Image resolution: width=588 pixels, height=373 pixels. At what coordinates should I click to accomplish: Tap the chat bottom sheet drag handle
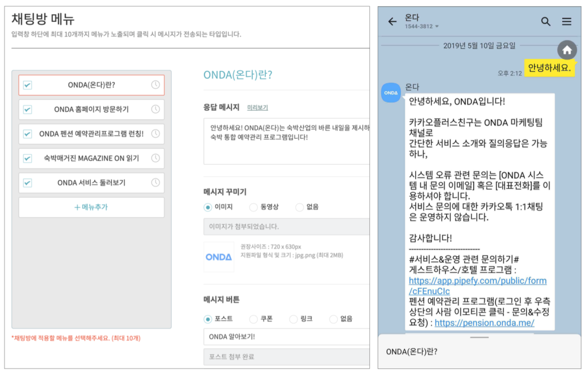pyautogui.click(x=479, y=337)
